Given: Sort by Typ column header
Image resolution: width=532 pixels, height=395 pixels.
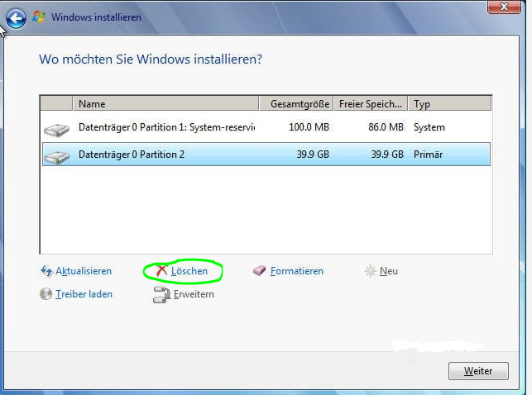Looking at the screenshot, I should tap(449, 103).
